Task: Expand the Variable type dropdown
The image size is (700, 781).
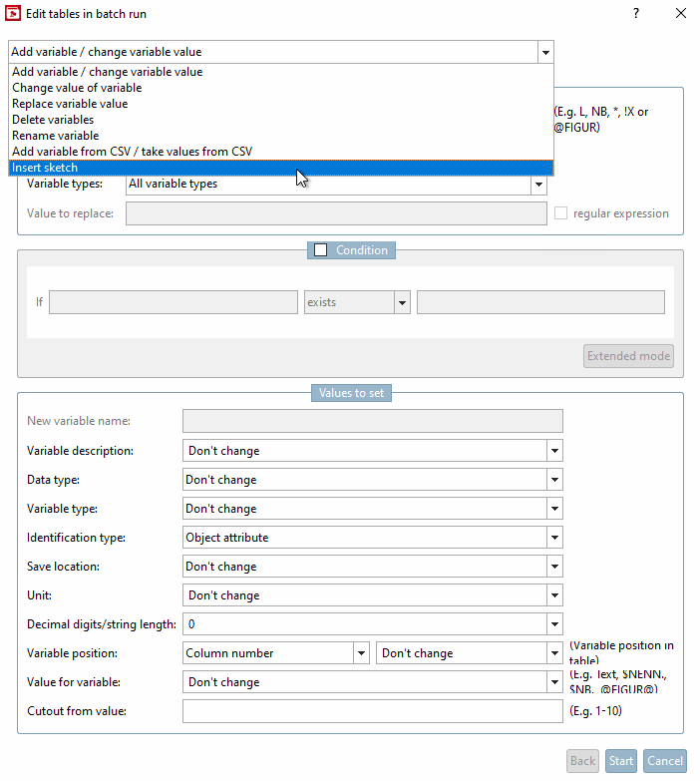Action: click(x=554, y=509)
